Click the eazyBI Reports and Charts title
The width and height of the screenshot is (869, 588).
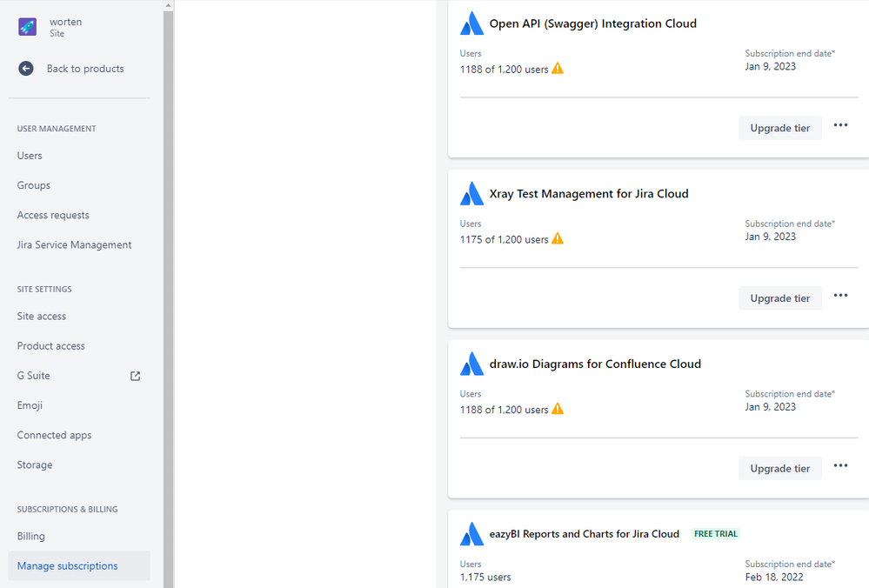tap(585, 534)
